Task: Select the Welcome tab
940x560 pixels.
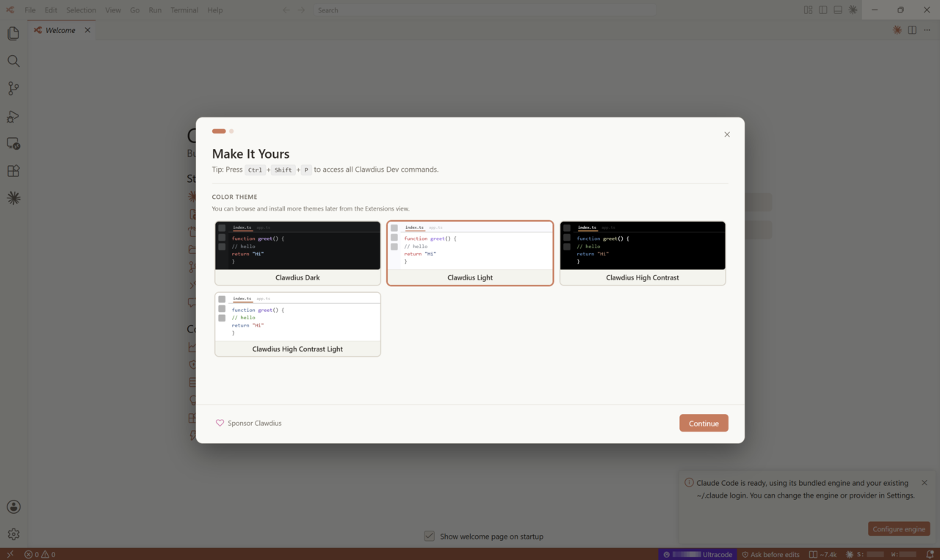Action: point(62,30)
